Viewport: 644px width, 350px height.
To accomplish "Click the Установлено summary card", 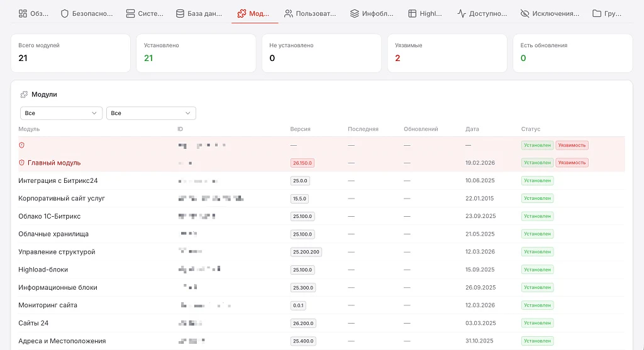I will click(x=196, y=53).
